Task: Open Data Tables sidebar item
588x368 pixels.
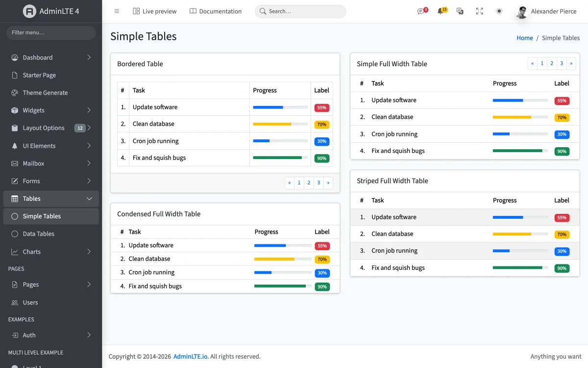Action: pyautogui.click(x=51, y=234)
